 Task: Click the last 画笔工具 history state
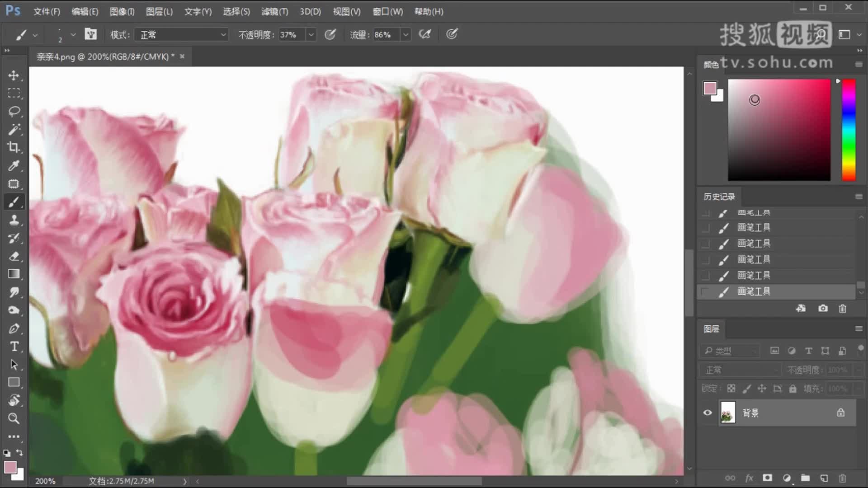coord(754,291)
